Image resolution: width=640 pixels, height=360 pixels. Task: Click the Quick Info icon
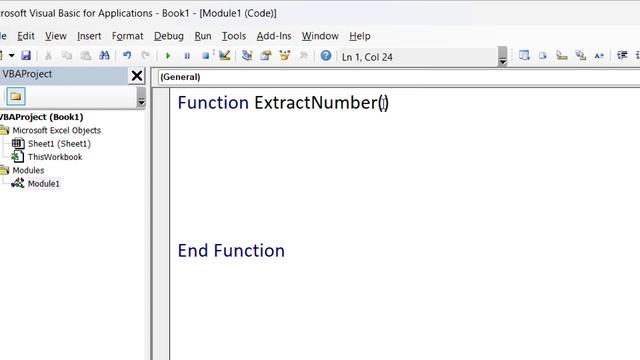coord(562,56)
